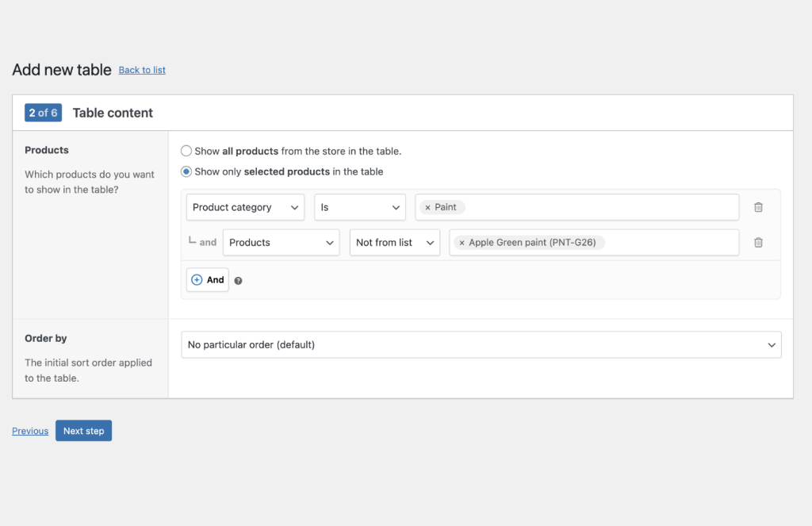The width and height of the screenshot is (812, 526).
Task: Select 'Show all products from the store' option
Action: pos(186,150)
